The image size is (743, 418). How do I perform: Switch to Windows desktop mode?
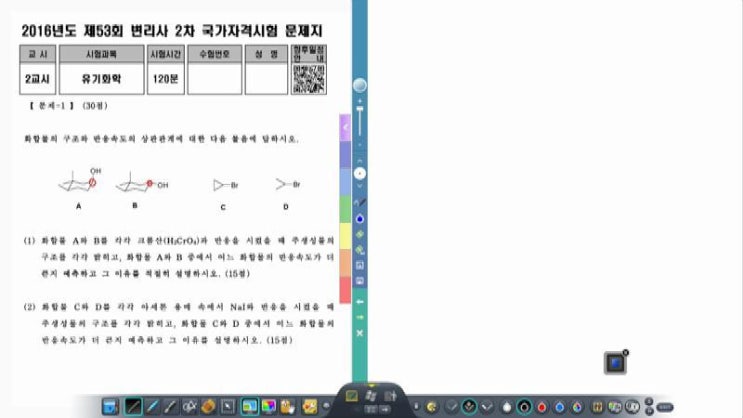(x=371, y=396)
